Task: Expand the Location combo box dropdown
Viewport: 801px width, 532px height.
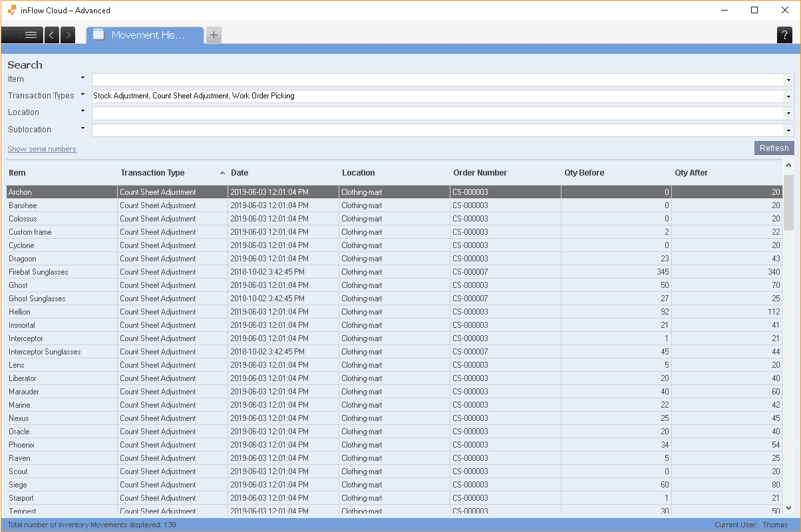Action: click(x=789, y=114)
